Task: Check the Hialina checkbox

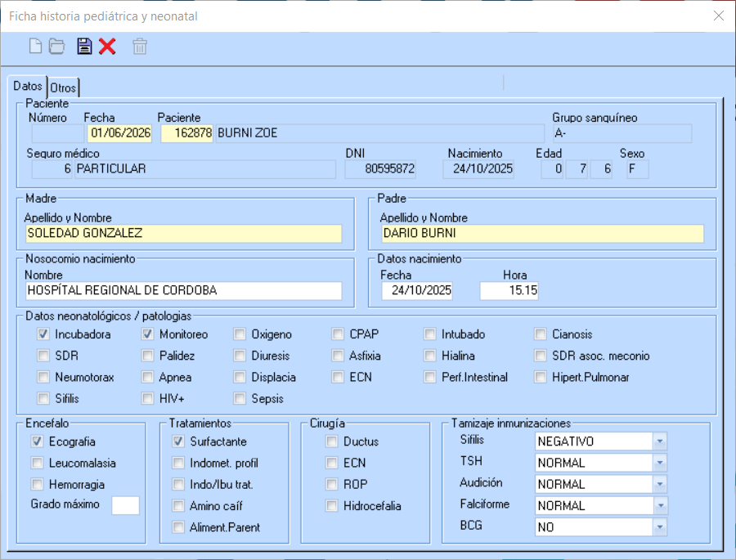Action: click(429, 356)
